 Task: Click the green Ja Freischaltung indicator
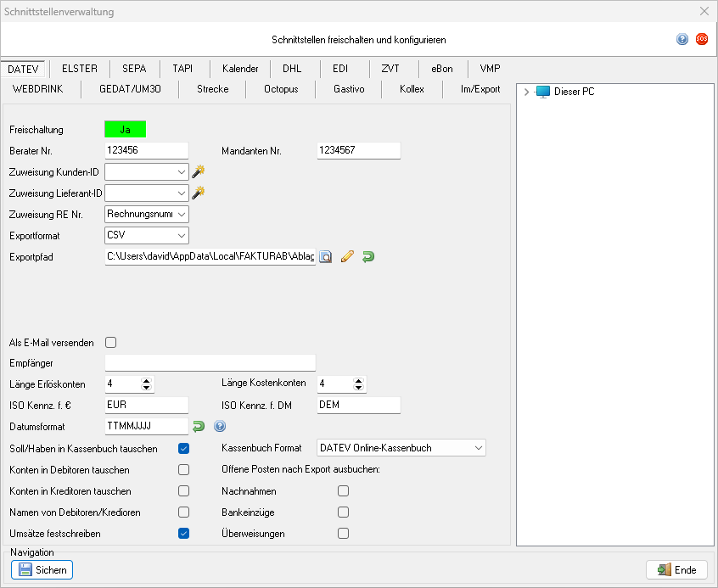125,130
